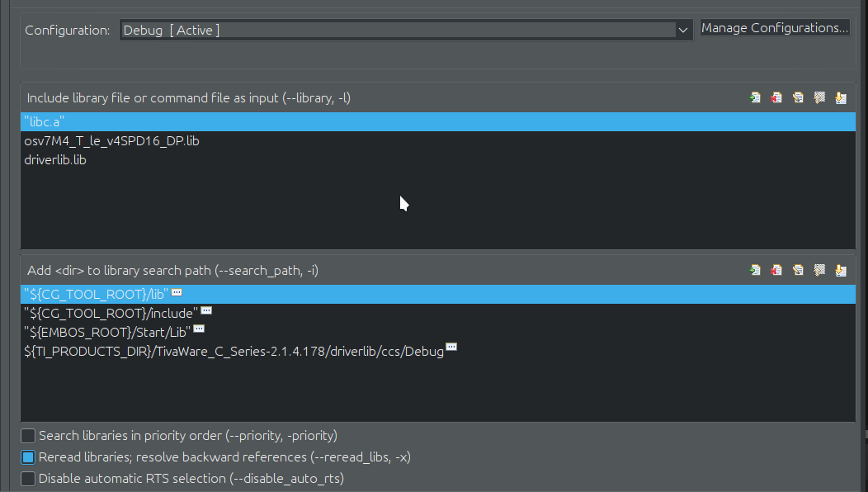
Task: Move selected search path entry down
Action: coord(841,271)
